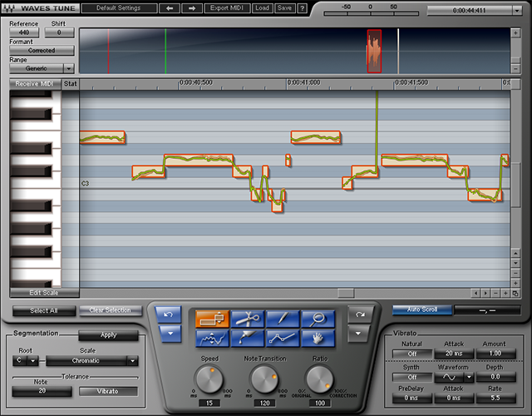532x416 pixels.
Task: Click Select All
Action: click(x=44, y=310)
